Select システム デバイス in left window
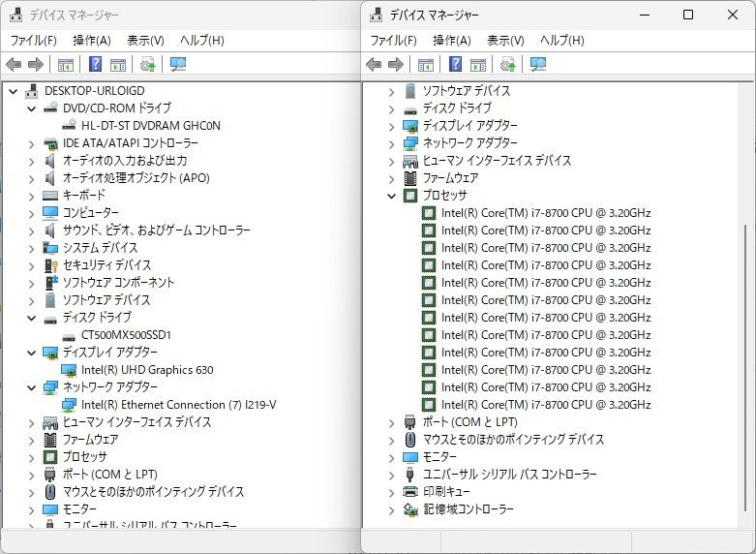Viewport: 756px width, 554px height. (101, 248)
